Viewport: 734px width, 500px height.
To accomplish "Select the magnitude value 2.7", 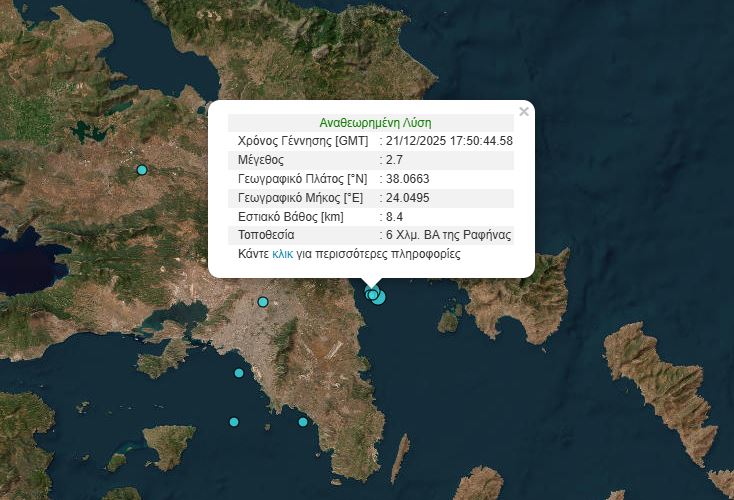I will click(x=394, y=160).
